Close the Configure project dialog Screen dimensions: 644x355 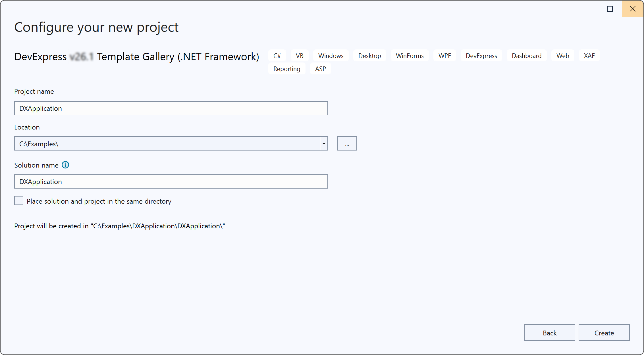point(633,9)
